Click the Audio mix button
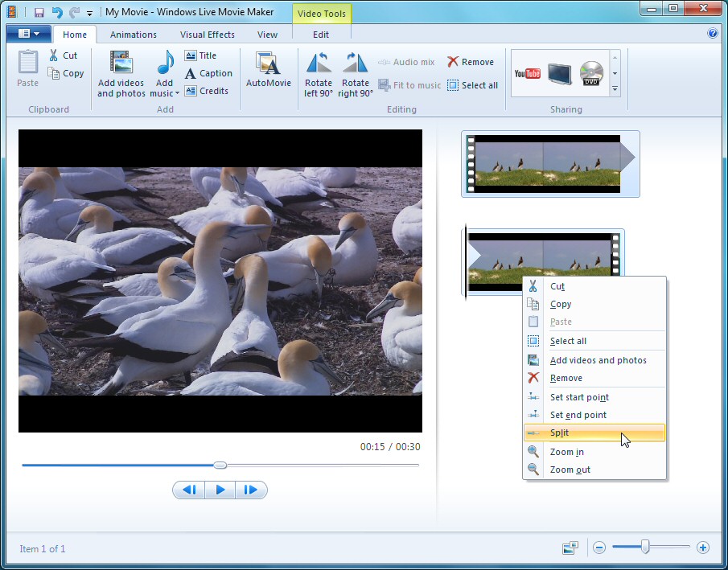 (x=406, y=62)
